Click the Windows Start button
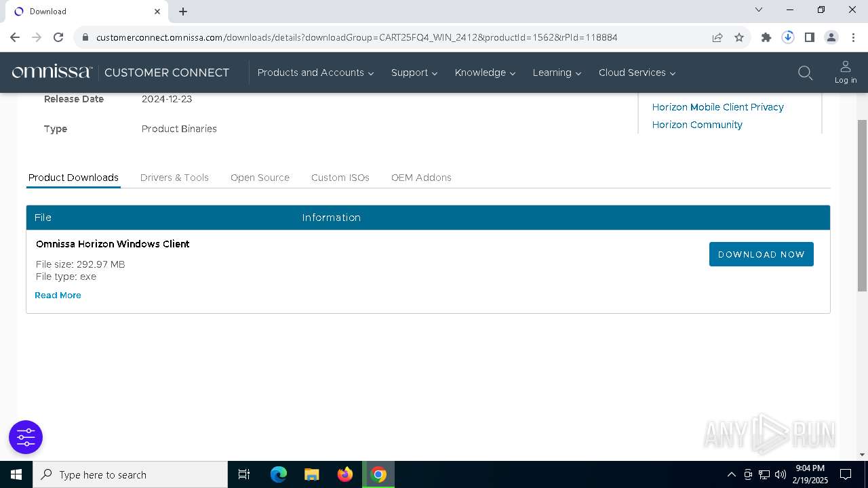 click(16, 474)
